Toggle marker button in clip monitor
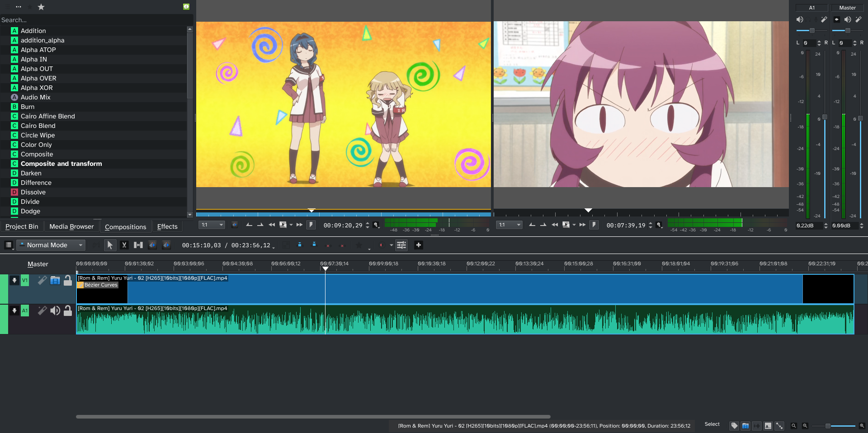 [311, 225]
